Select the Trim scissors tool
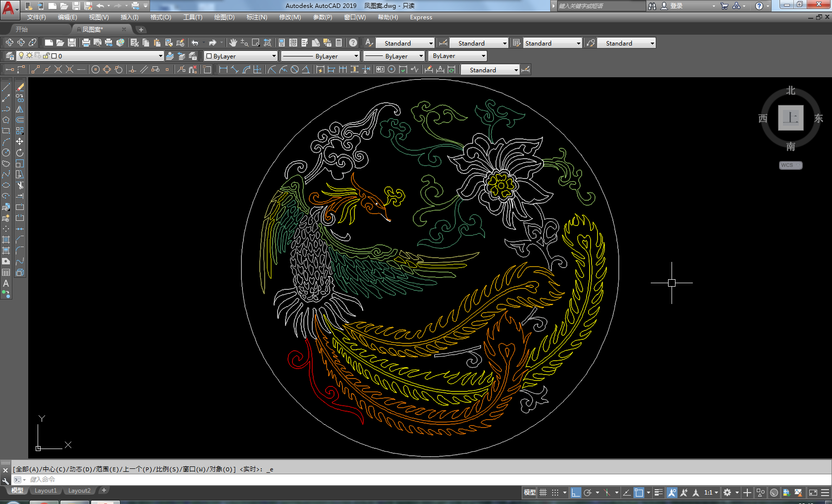Image resolution: width=832 pixels, height=504 pixels. 20,185
